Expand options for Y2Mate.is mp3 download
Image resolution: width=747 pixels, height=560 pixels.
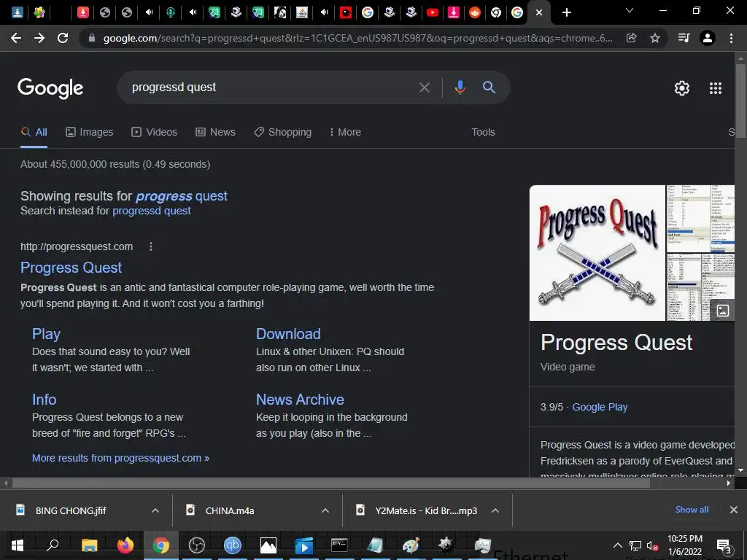(x=495, y=510)
